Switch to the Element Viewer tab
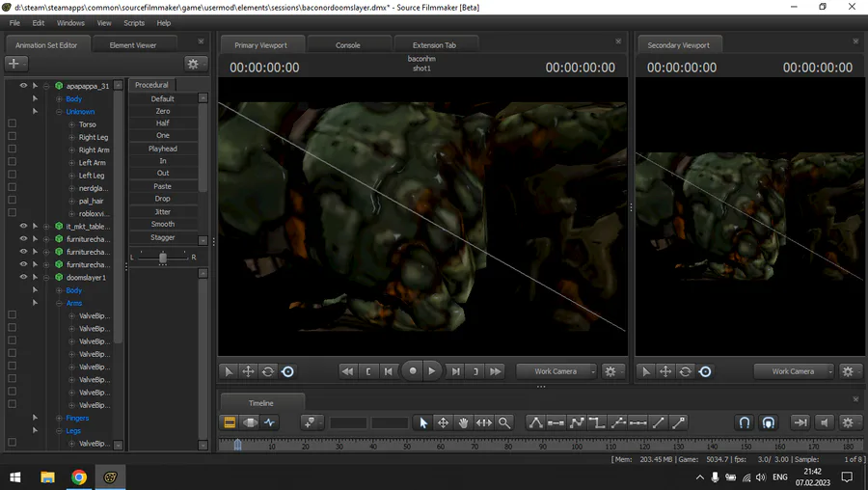 click(x=133, y=45)
